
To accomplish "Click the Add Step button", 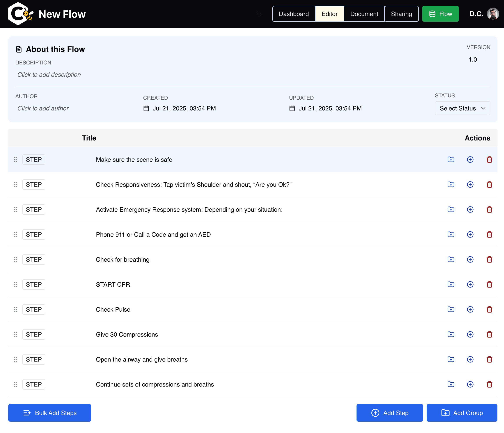I will click(x=390, y=413).
